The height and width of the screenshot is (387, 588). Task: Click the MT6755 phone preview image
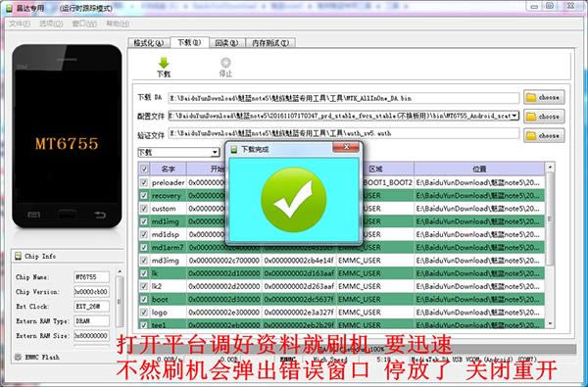67,136
